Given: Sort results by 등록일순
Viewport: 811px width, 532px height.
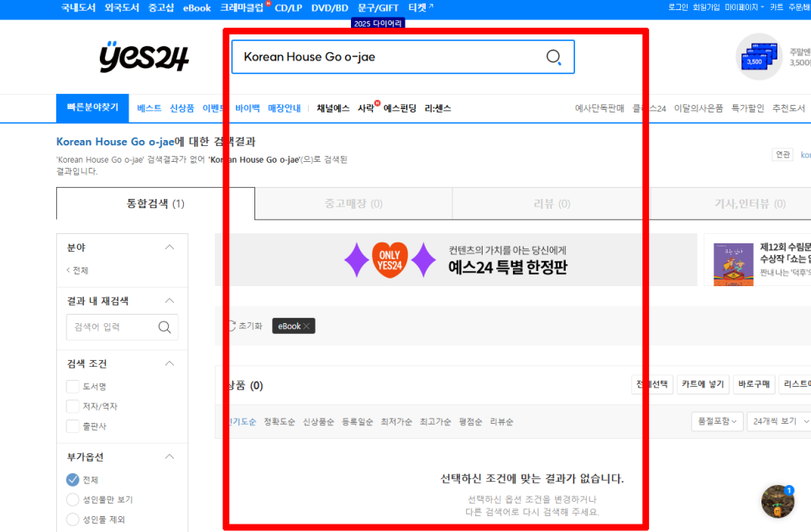Looking at the screenshot, I should pos(358,422).
